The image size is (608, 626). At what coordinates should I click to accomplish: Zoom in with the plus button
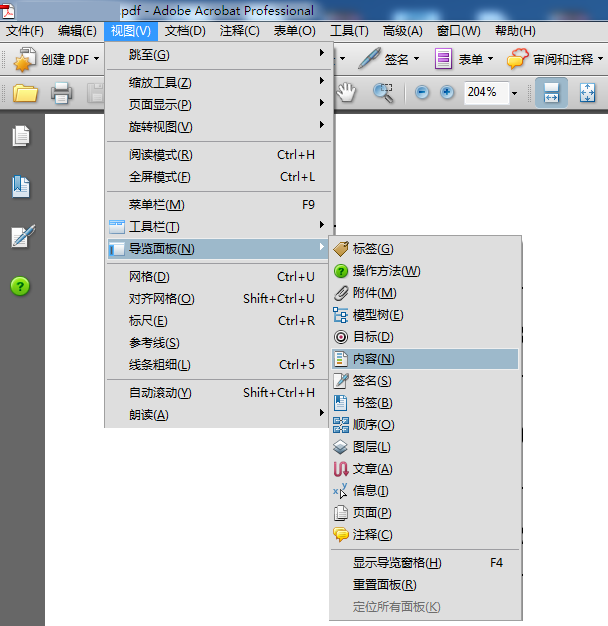point(447,93)
